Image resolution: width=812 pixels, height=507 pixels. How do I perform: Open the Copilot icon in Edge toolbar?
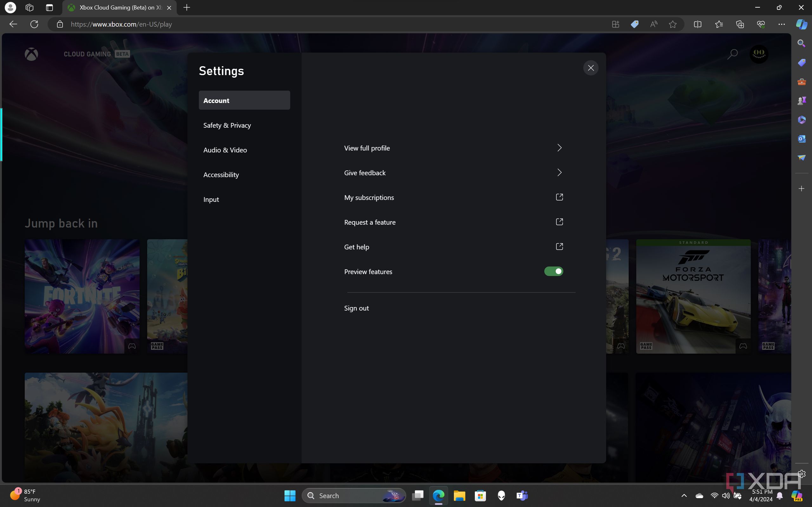click(801, 24)
